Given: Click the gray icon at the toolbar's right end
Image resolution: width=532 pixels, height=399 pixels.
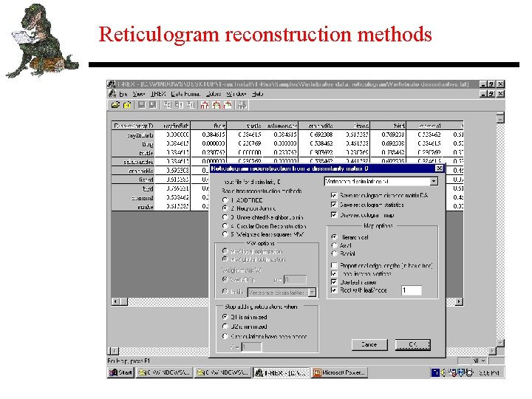Looking at the screenshot, I should [242, 105].
